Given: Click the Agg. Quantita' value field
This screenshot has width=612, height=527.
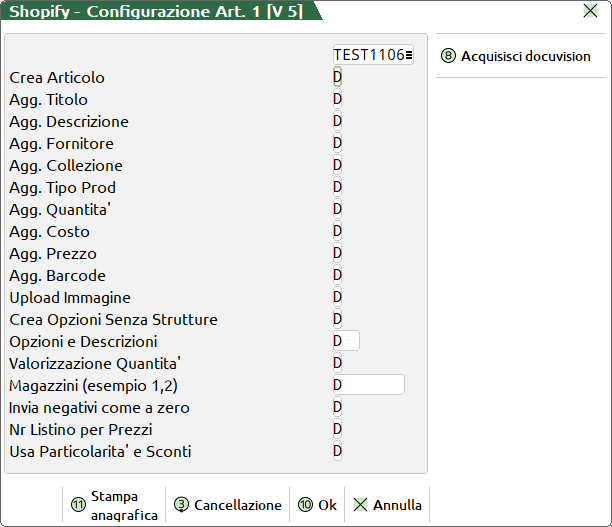Looking at the screenshot, I should (338, 210).
